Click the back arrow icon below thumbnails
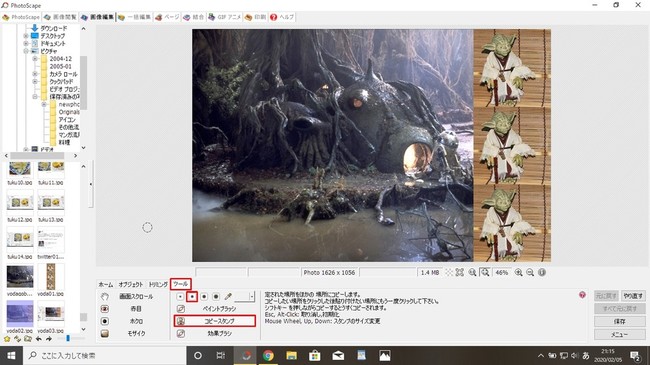 click(39, 339)
